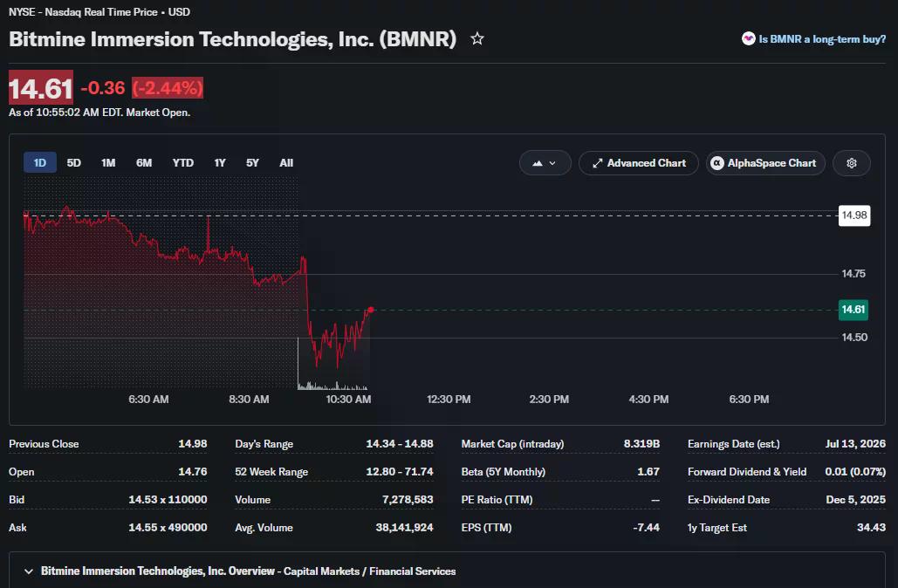Screen dimensions: 898x588
Task: Click the 14.50 y-axis price label
Action: [x=854, y=338]
